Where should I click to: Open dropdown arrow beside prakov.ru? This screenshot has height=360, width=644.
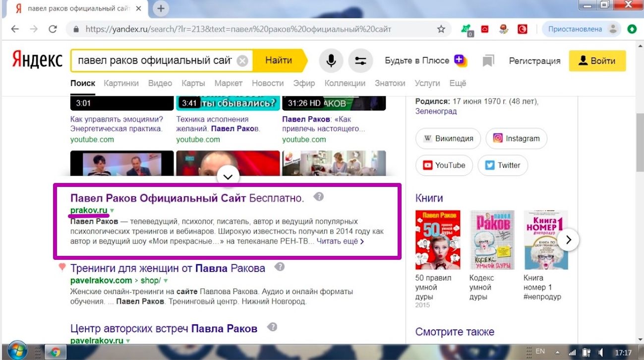coord(112,211)
